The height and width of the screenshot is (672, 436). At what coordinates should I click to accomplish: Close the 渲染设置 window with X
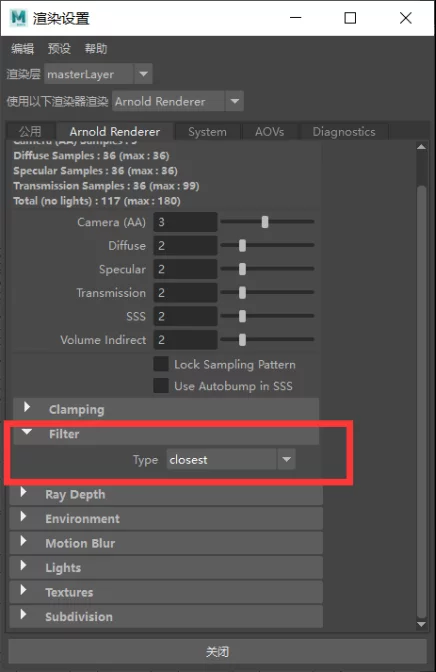coord(406,18)
